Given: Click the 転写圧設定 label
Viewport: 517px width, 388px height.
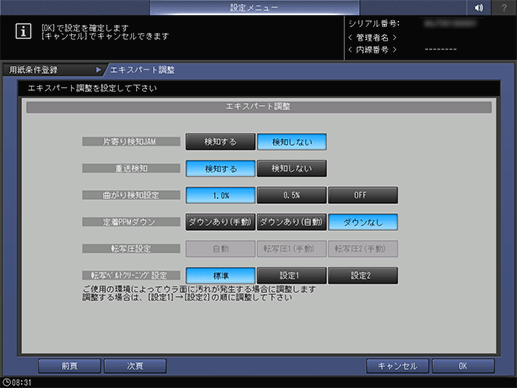Looking at the screenshot, I should (131, 249).
